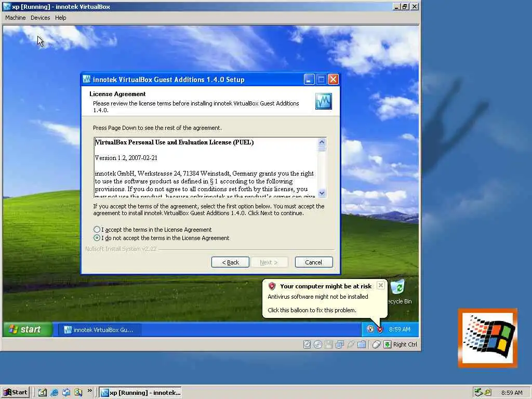532x399 pixels.
Task: Select 'I accept the terms' radio button
Action: click(97, 230)
